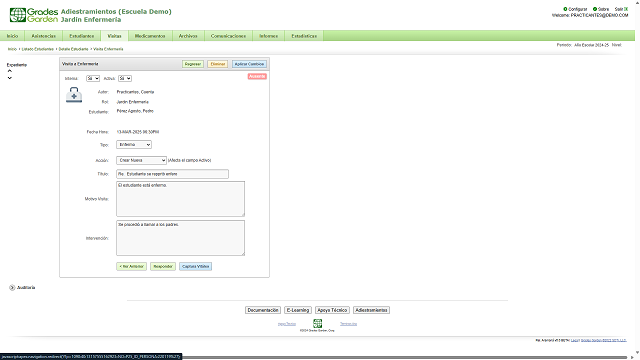Click the red Ausente badge
Image resolution: width=640 pixels, height=360 pixels.
coord(257,76)
